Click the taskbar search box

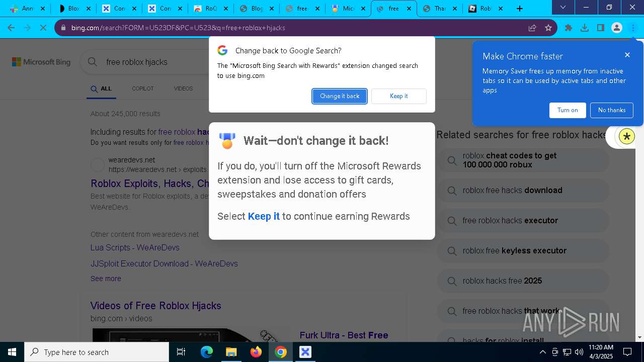[97, 352]
